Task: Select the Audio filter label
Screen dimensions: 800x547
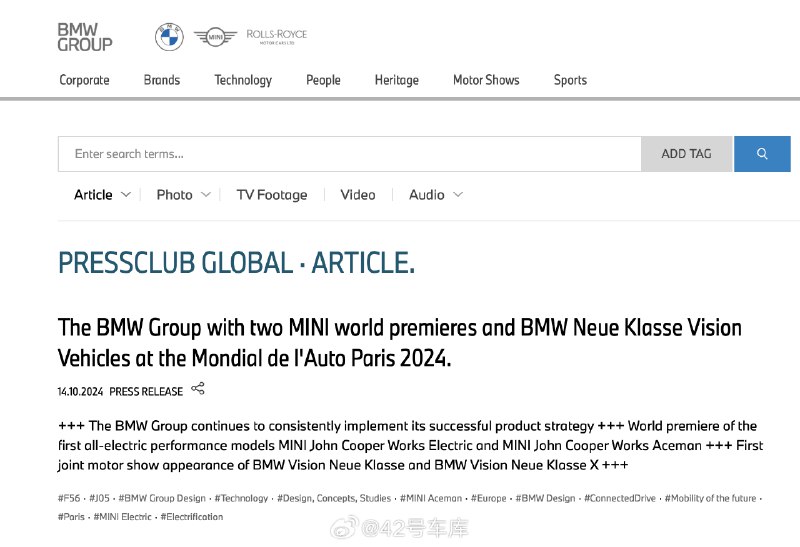Action: (427, 195)
